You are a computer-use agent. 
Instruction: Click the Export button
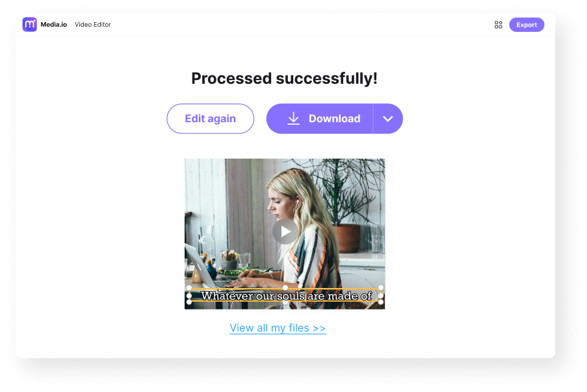pyautogui.click(x=527, y=25)
